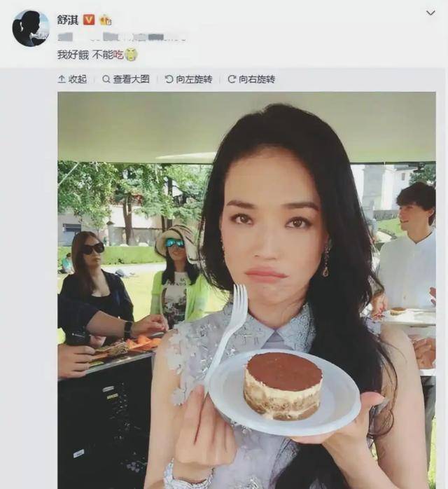Click the magnifier icon beside 查看大图
Image resolution: width=448 pixels, height=489 pixels.
106,79
